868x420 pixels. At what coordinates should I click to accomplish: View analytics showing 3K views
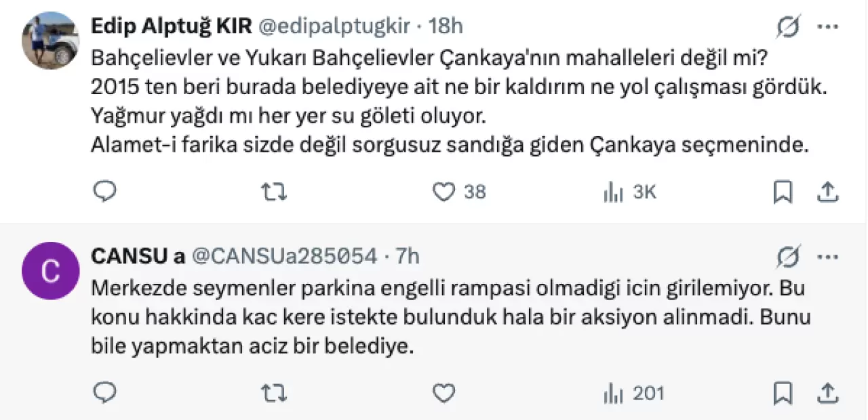click(629, 192)
